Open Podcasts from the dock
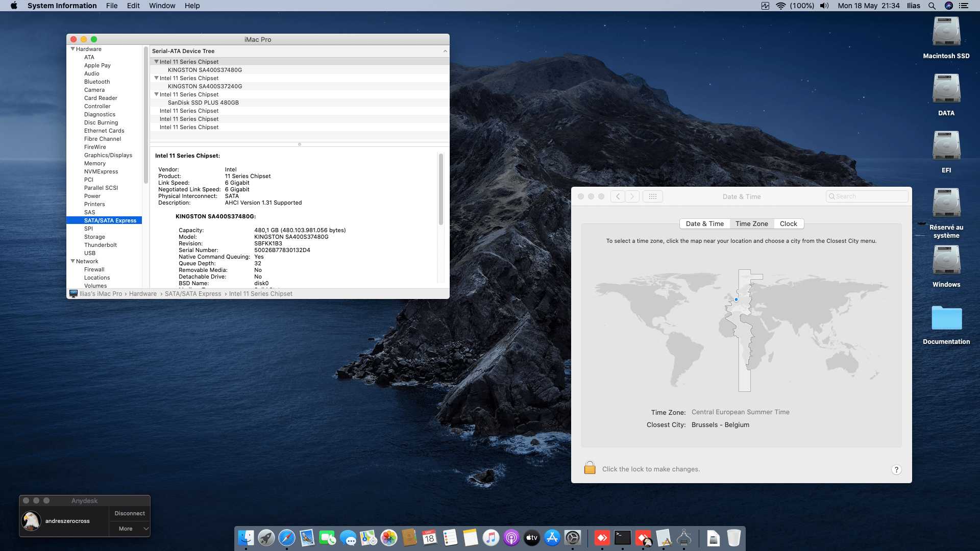This screenshot has height=551, width=980. coord(511,538)
